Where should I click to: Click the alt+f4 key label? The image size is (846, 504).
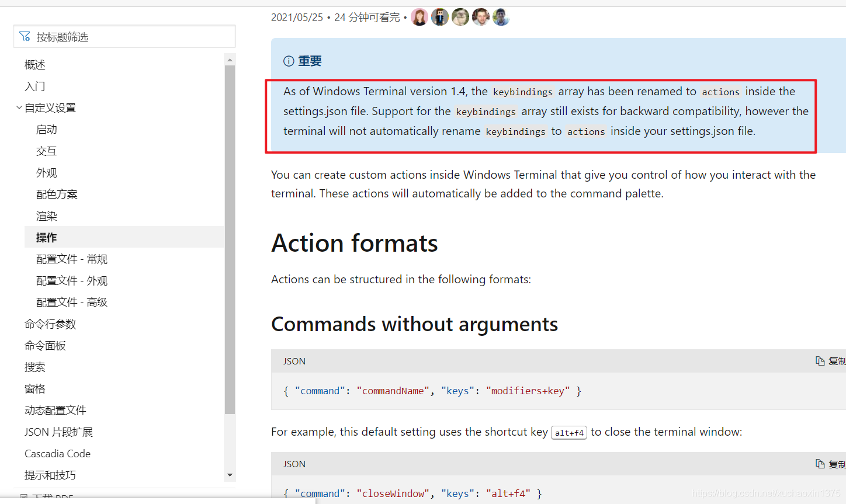pyautogui.click(x=569, y=432)
